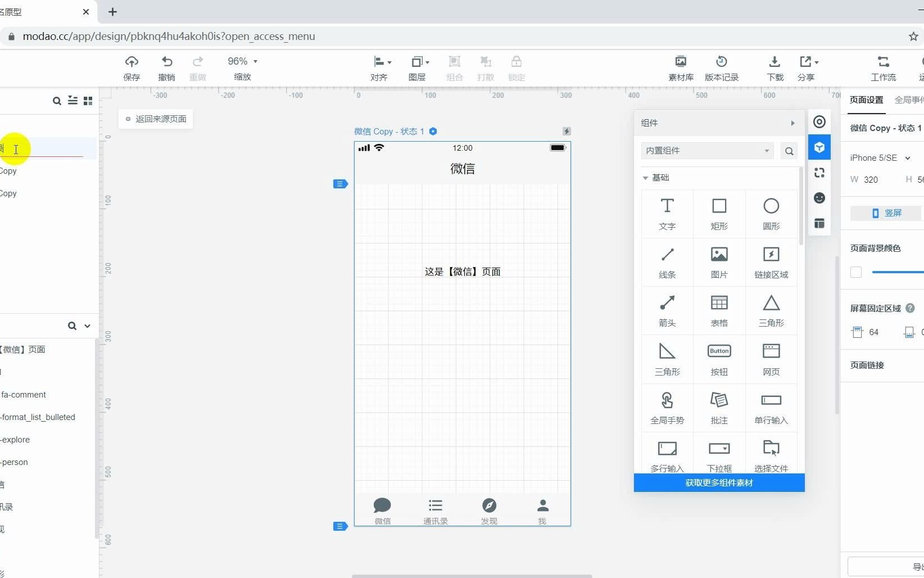Image resolution: width=924 pixels, height=578 pixels.
Task: Switch to Page settings (页面设置) tab
Action: 866,100
